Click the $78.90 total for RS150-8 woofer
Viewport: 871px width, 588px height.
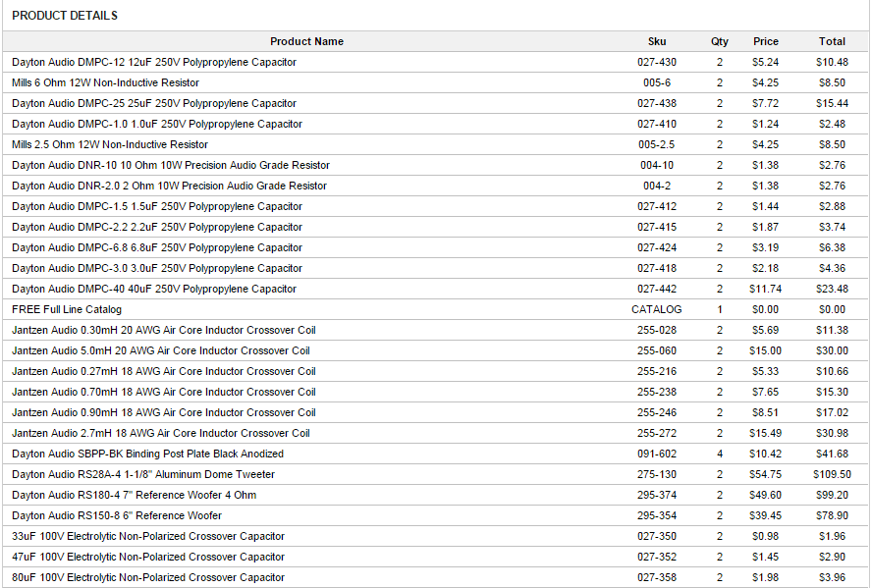coord(832,515)
